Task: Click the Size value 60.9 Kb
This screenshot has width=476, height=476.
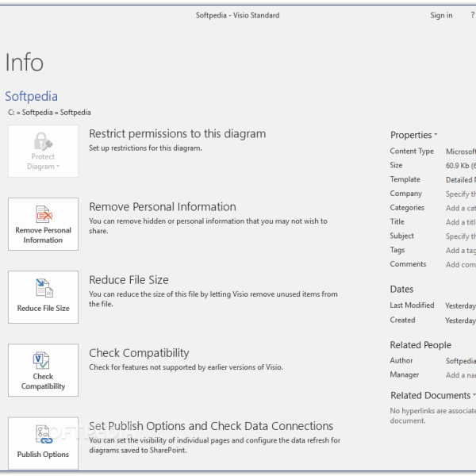Action: pos(460,166)
